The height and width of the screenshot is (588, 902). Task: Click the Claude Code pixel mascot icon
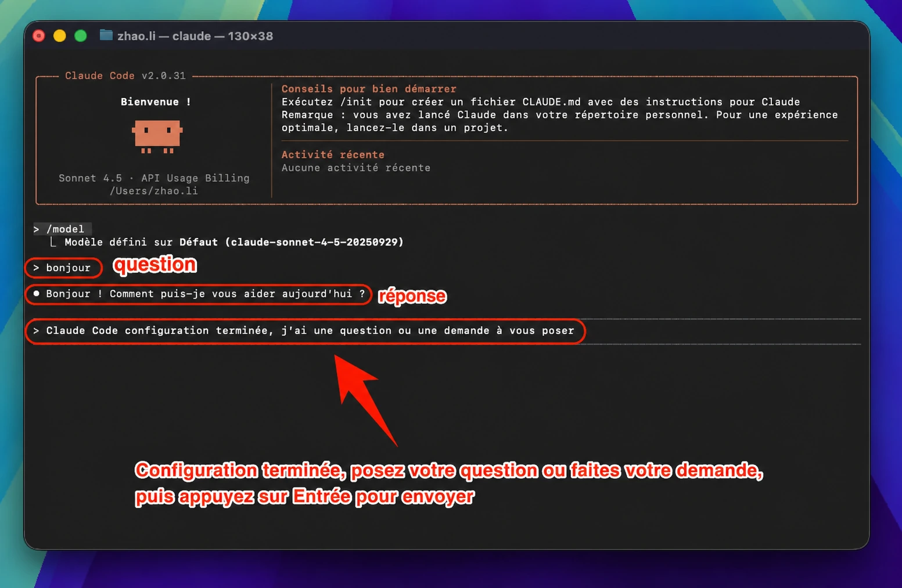(x=157, y=137)
